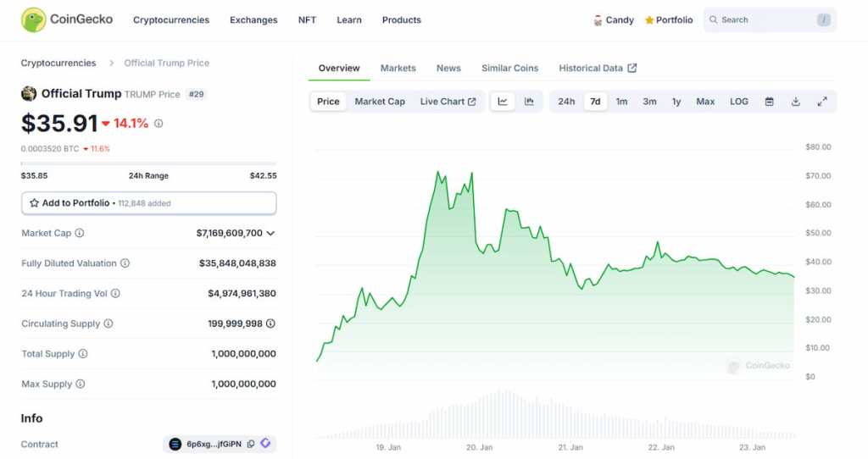This screenshot has width=868, height=459.
Task: Click info icon beside 199,999,998 value
Action: point(270,324)
